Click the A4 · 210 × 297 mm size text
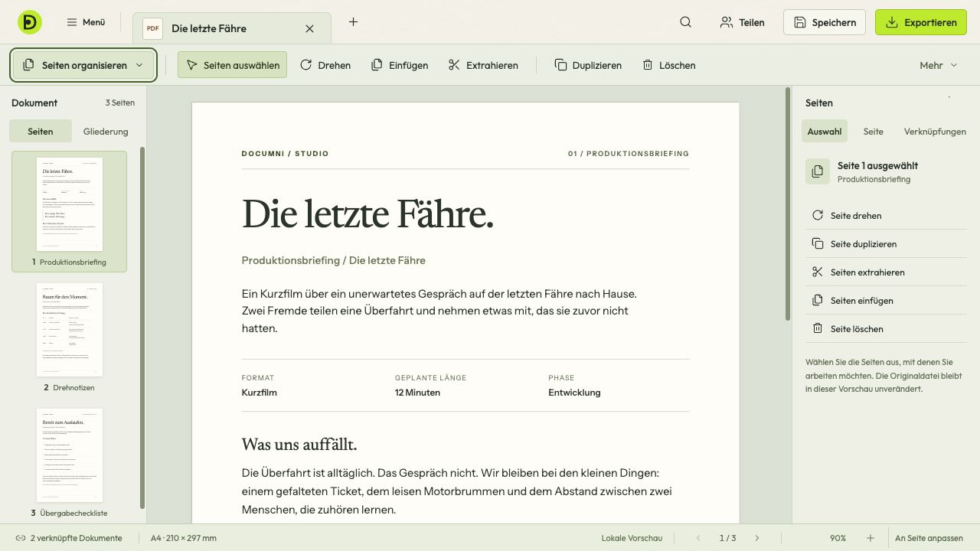980x551 pixels. (184, 538)
